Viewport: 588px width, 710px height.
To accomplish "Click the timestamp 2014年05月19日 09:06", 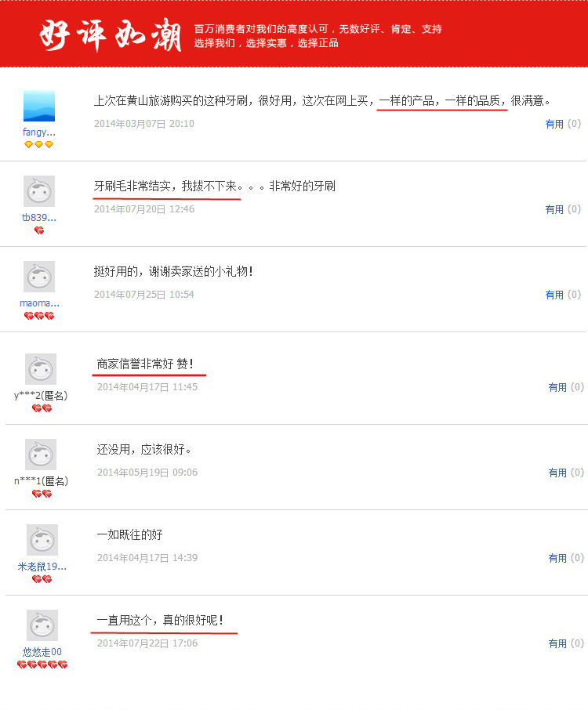I will coord(147,473).
